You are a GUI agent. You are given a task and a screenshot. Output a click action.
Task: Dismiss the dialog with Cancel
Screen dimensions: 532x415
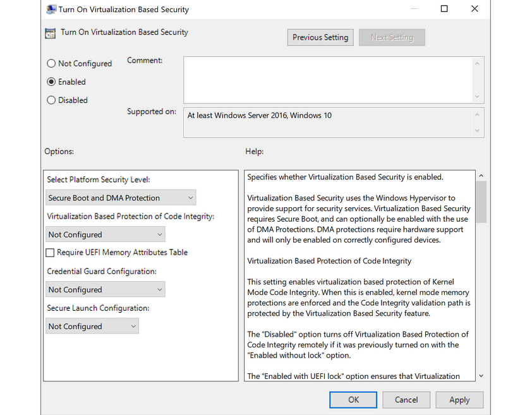pyautogui.click(x=406, y=399)
